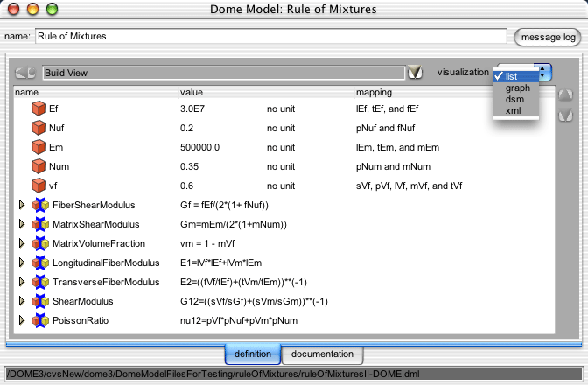The height and width of the screenshot is (386, 588).
Task: Click the vf value 0.6
Action: 186,186
